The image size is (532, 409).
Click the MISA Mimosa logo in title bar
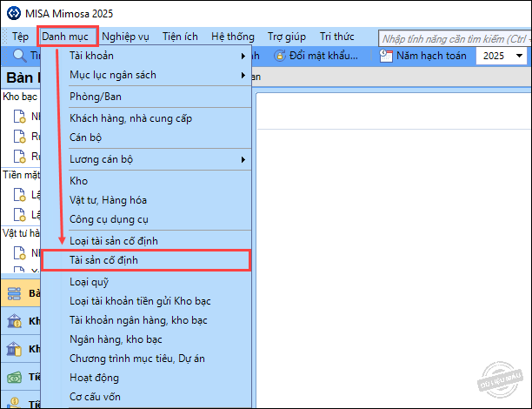[11, 13]
